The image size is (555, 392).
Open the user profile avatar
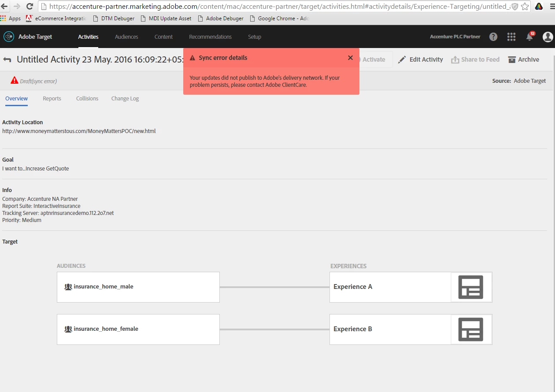coord(548,37)
